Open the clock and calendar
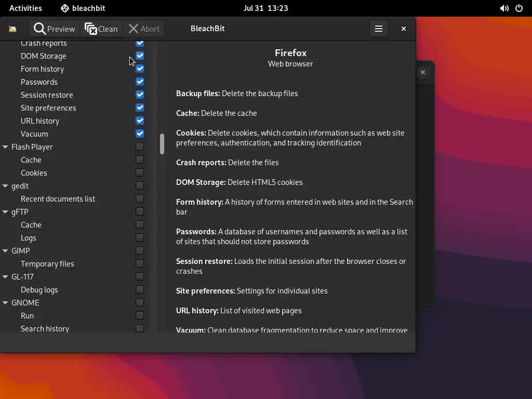This screenshot has height=399, width=532. pyautogui.click(x=265, y=8)
